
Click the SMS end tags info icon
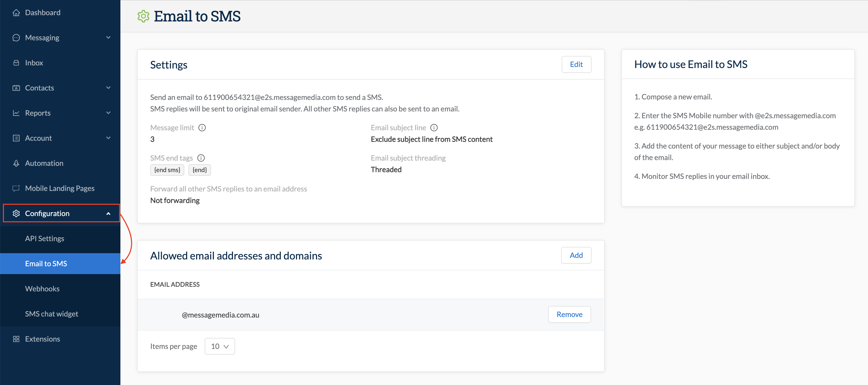201,158
